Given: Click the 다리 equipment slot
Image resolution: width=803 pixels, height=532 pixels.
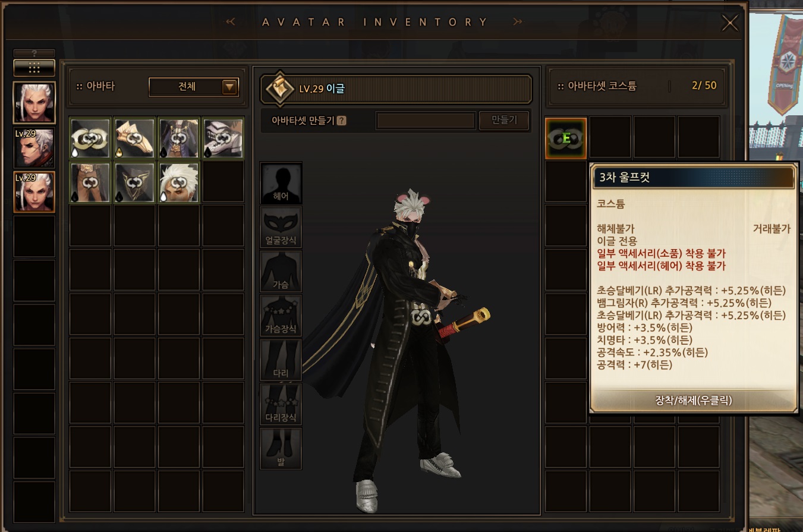Looking at the screenshot, I should pyautogui.click(x=281, y=360).
